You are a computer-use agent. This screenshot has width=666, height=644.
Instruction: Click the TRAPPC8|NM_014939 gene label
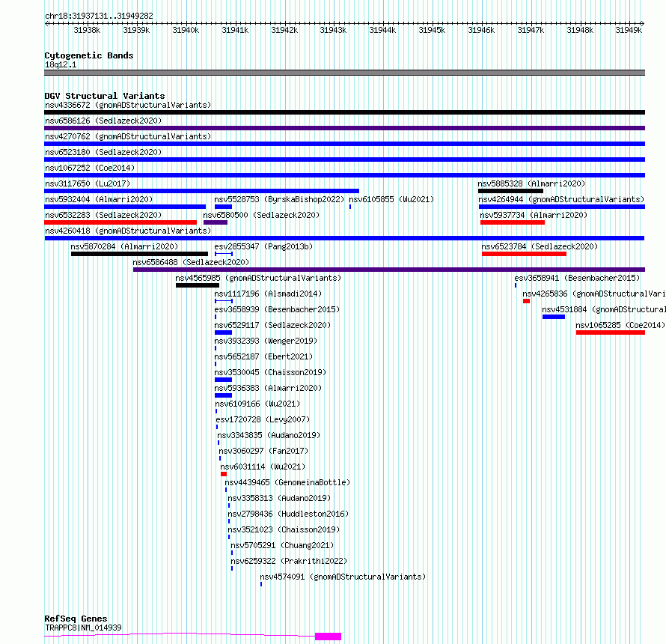click(83, 628)
